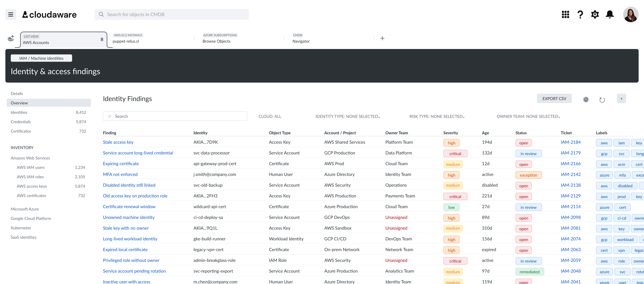Expand SaaS identities inventory group
644x284 pixels.
coord(23,237)
